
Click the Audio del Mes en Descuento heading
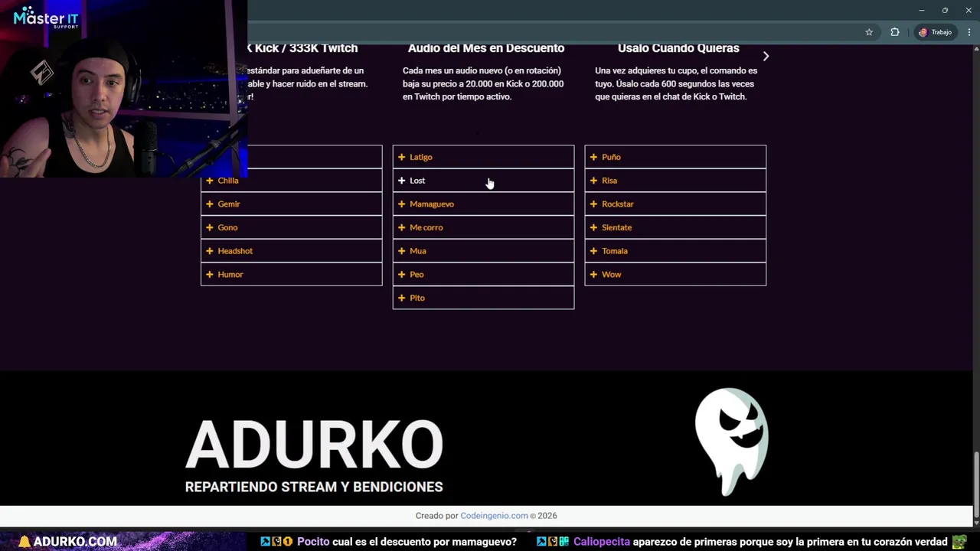pyautogui.click(x=486, y=48)
